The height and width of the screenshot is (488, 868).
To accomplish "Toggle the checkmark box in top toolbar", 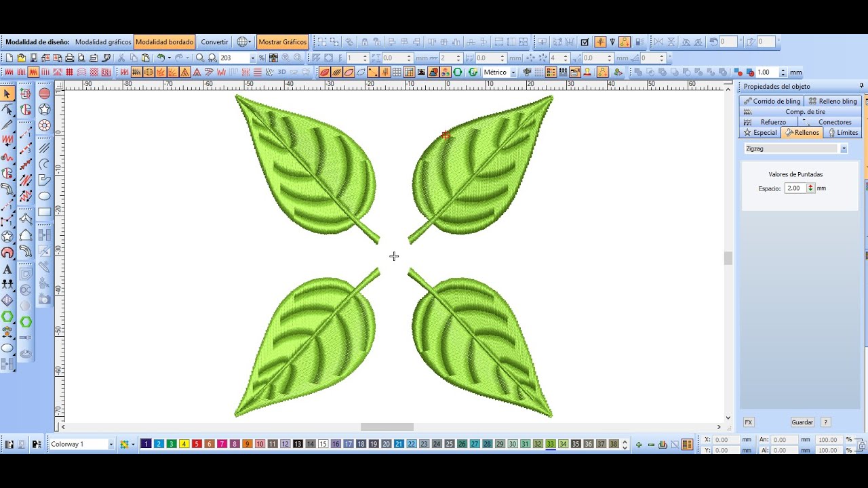I will 585,42.
